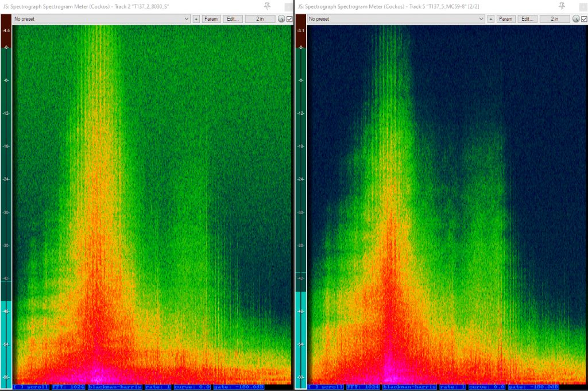Click the Param button in Track 2 window
Viewport: 588px width, 391px height.
click(x=211, y=19)
